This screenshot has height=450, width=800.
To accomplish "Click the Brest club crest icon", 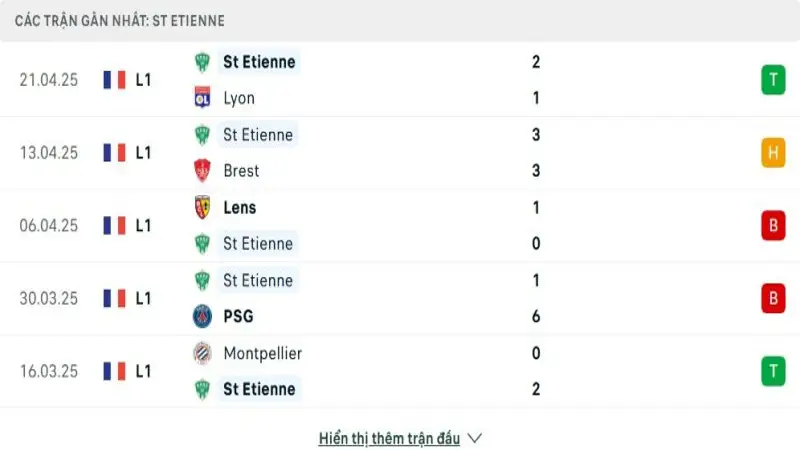I will pyautogui.click(x=202, y=171).
